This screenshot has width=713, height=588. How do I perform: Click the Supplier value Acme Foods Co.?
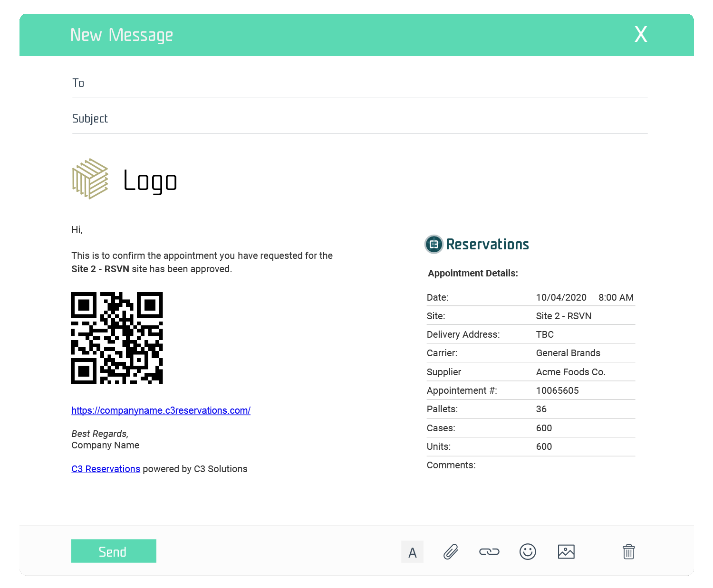point(570,372)
